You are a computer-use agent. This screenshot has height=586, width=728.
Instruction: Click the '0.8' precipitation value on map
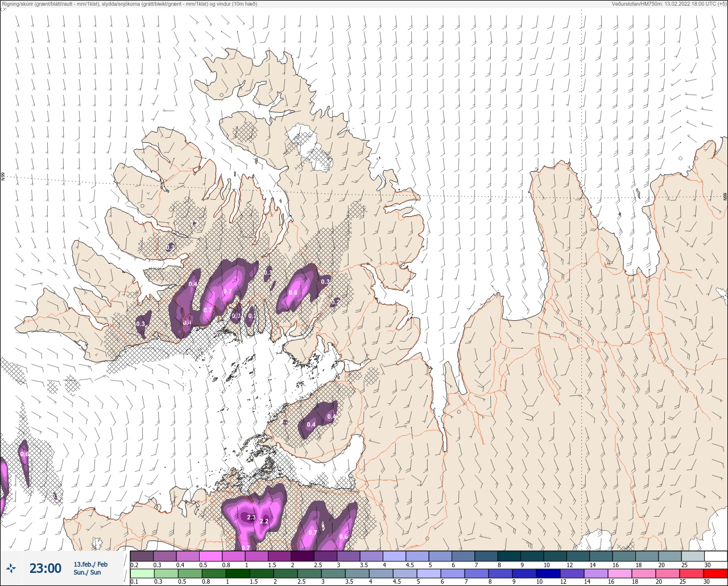[x=293, y=293]
